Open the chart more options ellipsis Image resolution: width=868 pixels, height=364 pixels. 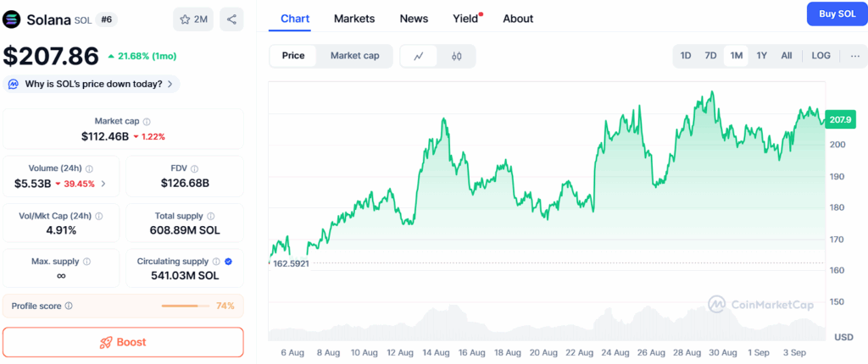coord(854,56)
